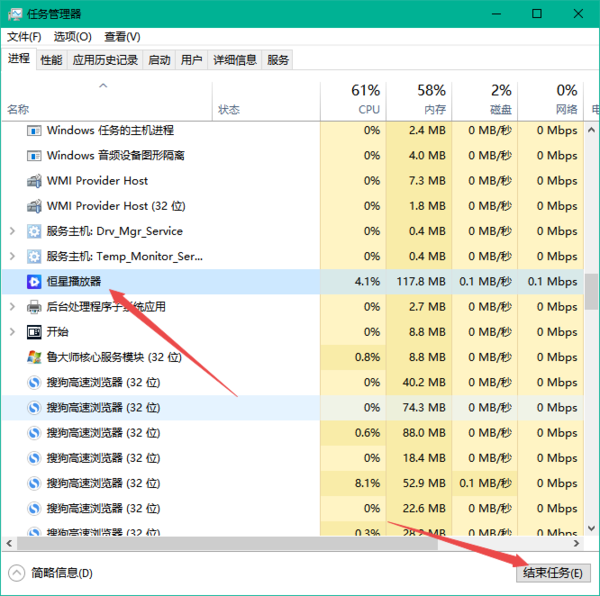Sort by the 状态 column header

(266, 101)
